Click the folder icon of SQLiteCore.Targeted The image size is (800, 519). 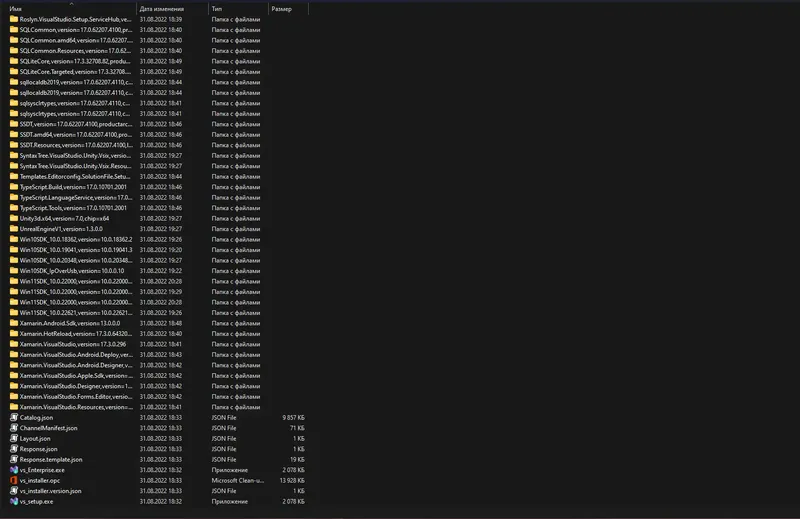pos(14,71)
